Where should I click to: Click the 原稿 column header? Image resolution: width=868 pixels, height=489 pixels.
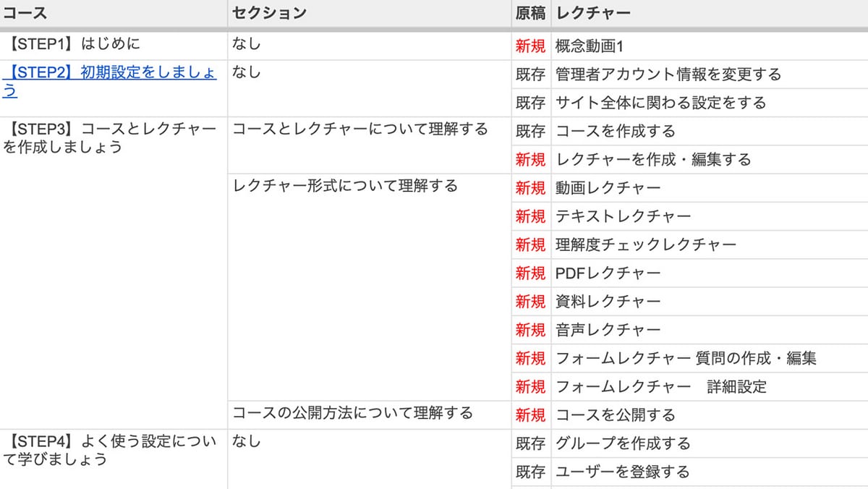530,13
